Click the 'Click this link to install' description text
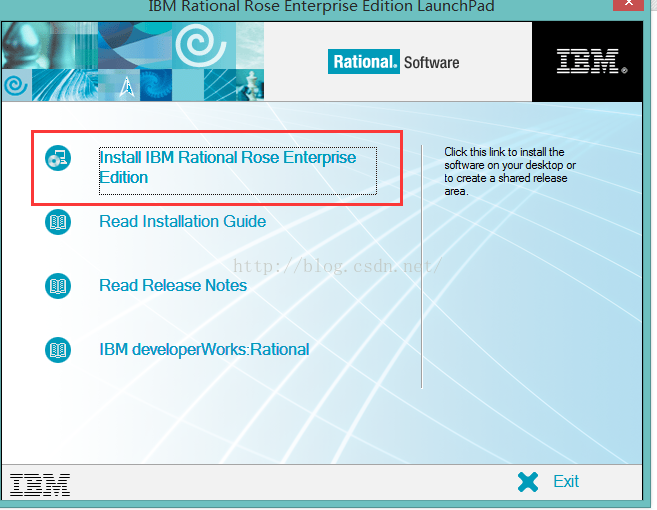 (x=510, y=171)
